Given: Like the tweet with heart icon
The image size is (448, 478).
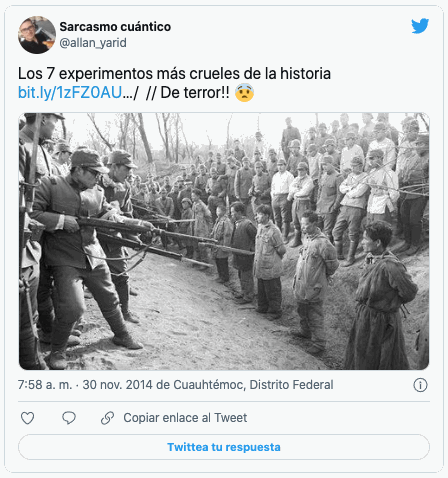Looking at the screenshot, I should click(27, 418).
